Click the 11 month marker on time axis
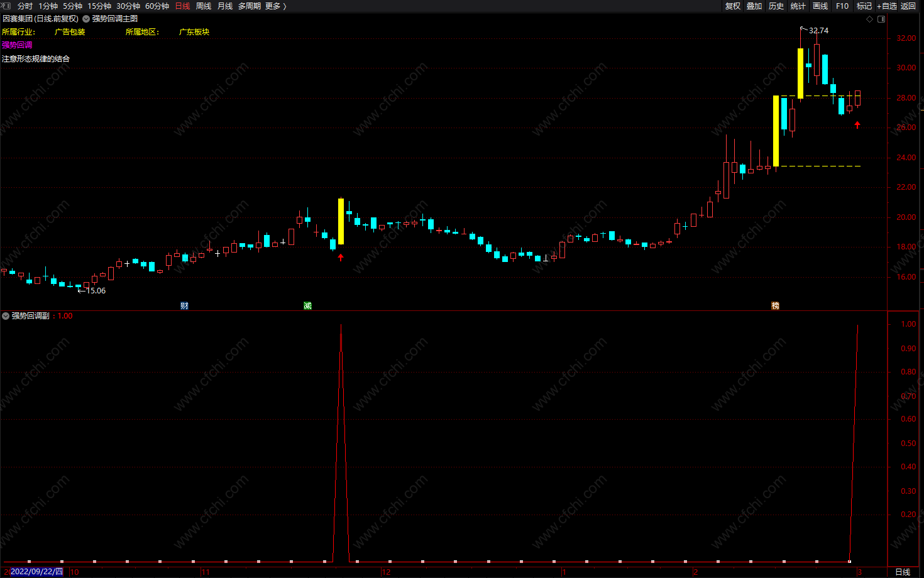Viewport: 924px width, 578px height. [206, 572]
